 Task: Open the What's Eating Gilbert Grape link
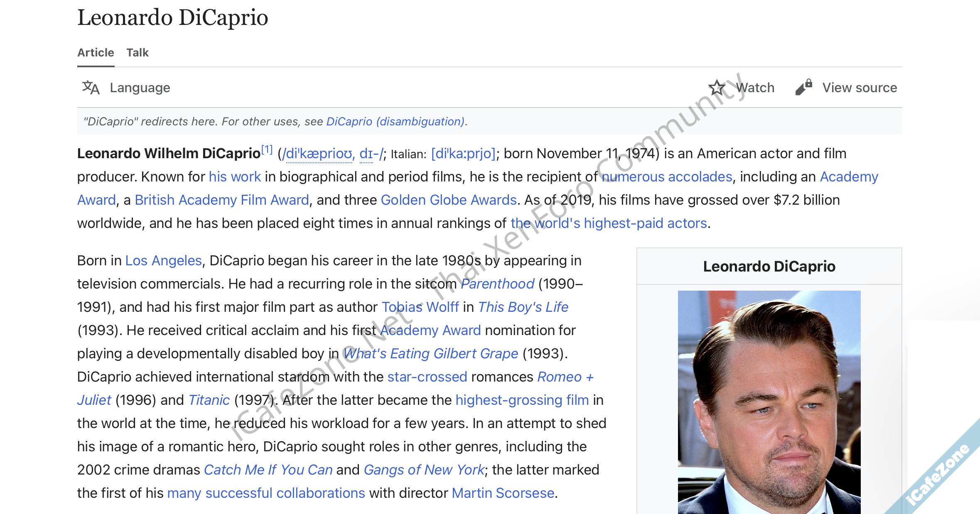(x=430, y=353)
